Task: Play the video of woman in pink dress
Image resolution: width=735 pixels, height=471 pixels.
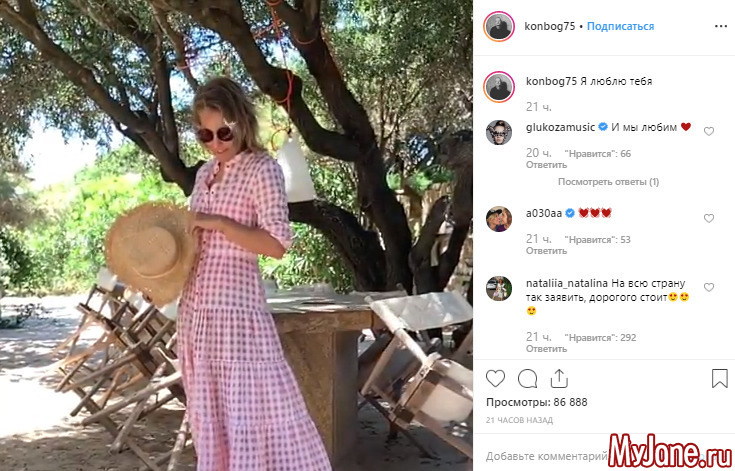Action: click(x=236, y=235)
